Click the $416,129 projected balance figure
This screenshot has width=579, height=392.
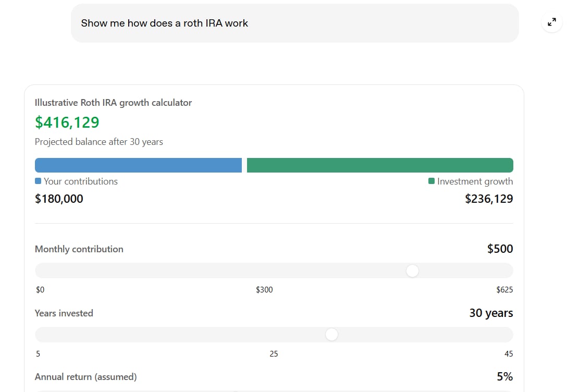(67, 123)
